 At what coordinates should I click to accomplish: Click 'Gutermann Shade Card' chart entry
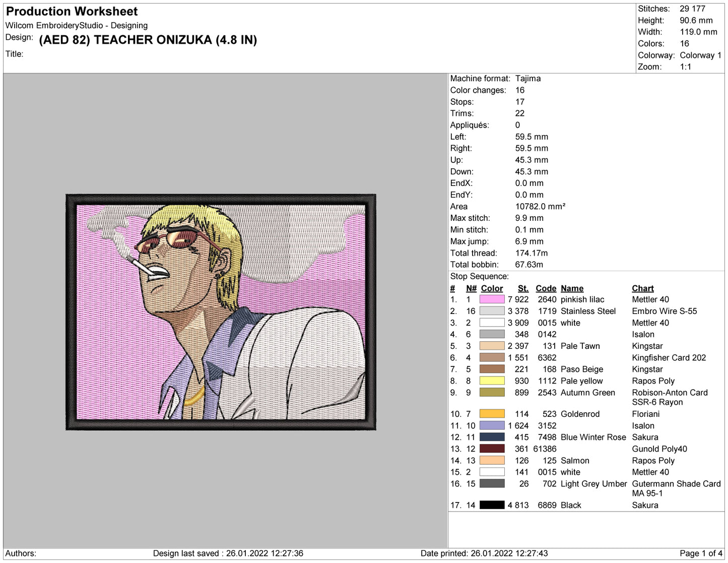point(676,483)
